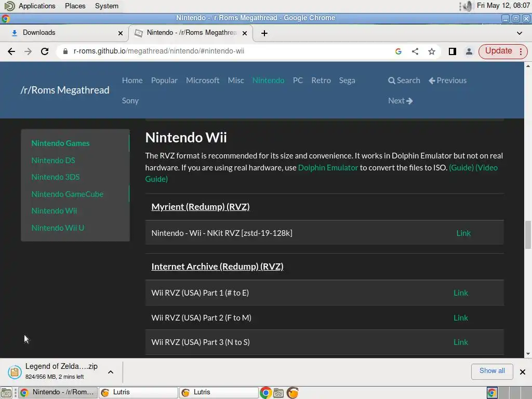The height and width of the screenshot is (399, 532).
Task: Open the (Video Guide) link
Action: tap(486, 168)
